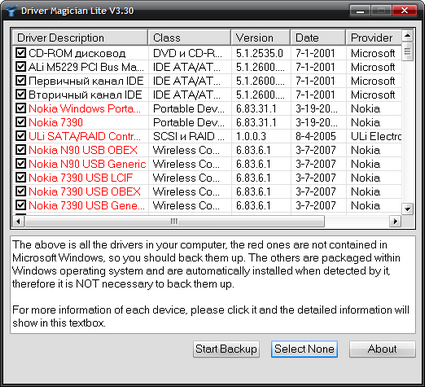Uncheck ALi M5229 PCI Bus Master checkbox

click(21, 67)
